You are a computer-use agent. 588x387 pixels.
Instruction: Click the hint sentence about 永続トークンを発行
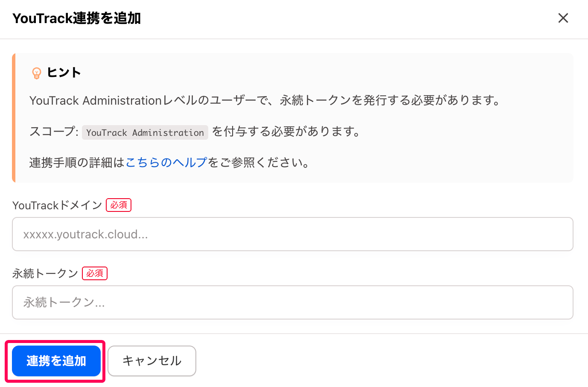coord(265,100)
